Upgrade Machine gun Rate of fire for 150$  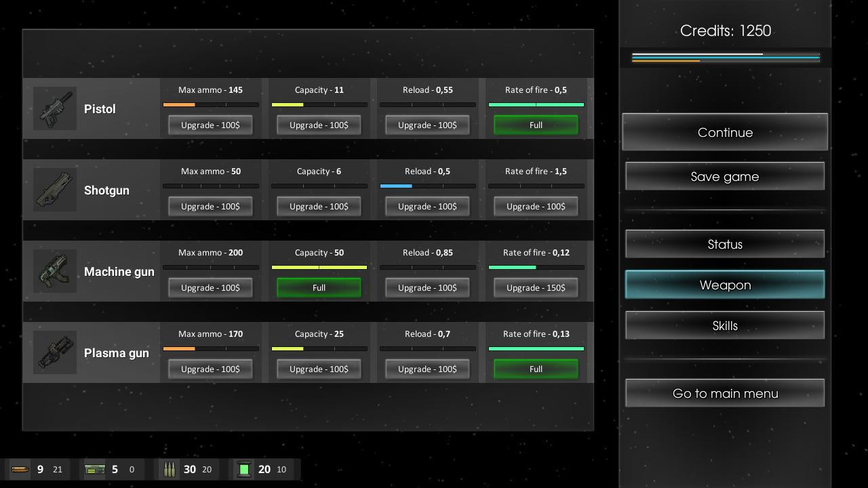coord(536,287)
